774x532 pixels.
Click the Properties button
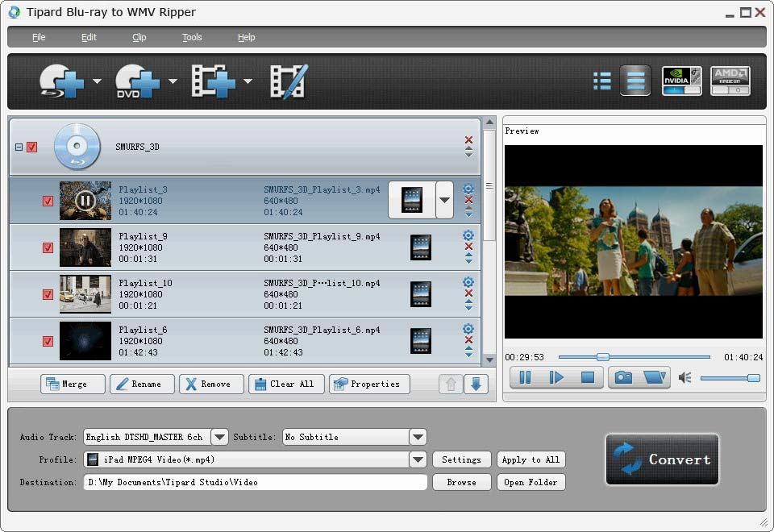(369, 384)
